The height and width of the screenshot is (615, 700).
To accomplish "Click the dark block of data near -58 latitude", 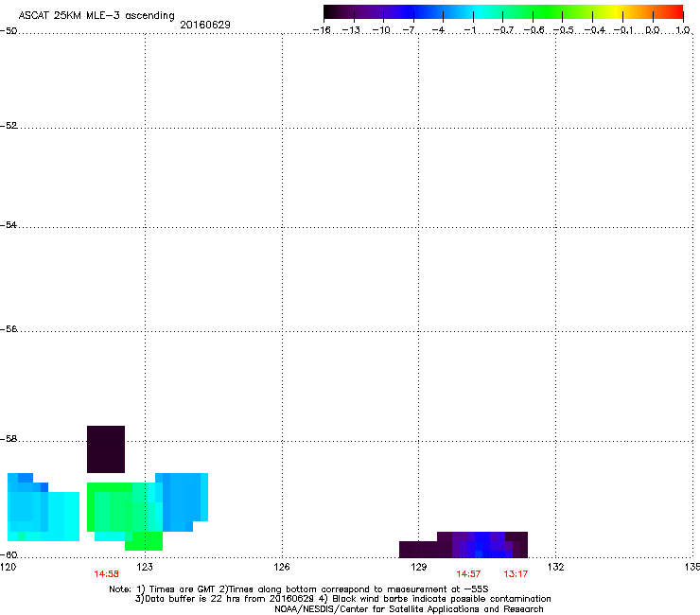I will [x=106, y=449].
